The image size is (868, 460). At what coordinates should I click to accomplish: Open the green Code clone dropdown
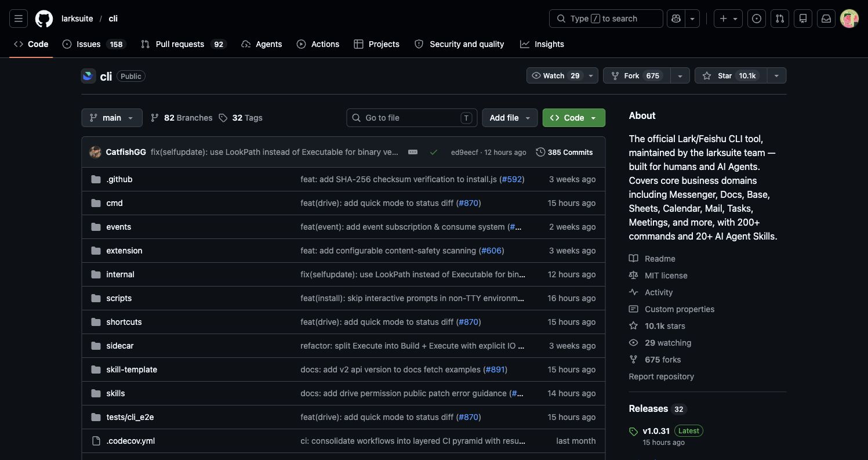[574, 118]
